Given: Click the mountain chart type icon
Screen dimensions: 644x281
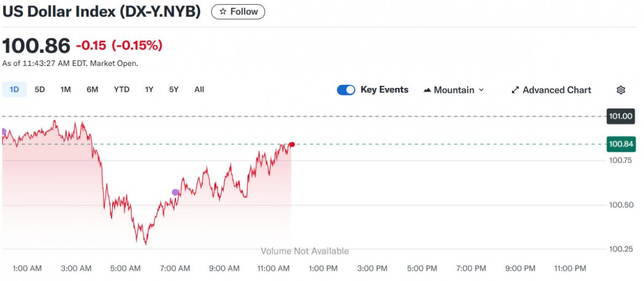Looking at the screenshot, I should click(427, 90).
